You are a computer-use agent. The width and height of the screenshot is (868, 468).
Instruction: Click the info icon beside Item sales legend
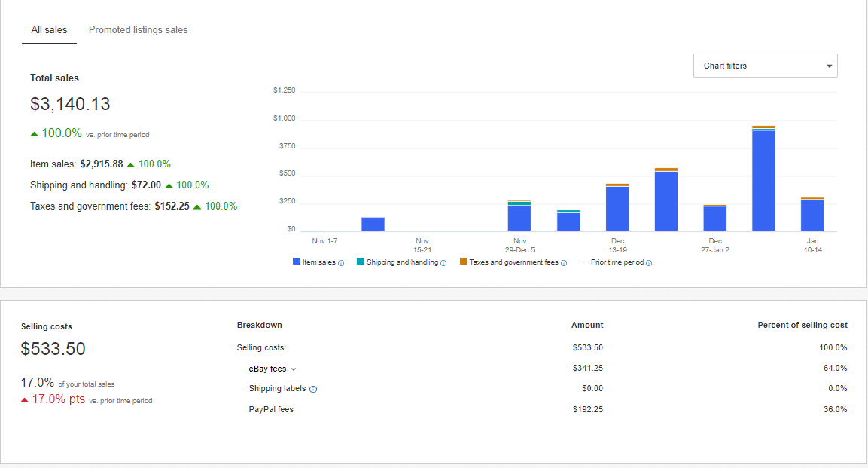tap(341, 263)
